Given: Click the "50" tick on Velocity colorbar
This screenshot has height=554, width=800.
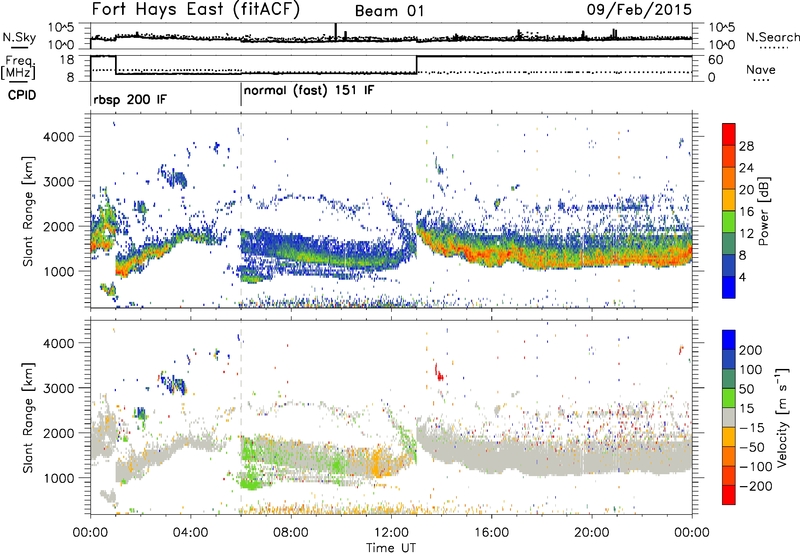Looking at the screenshot, I should (746, 389).
